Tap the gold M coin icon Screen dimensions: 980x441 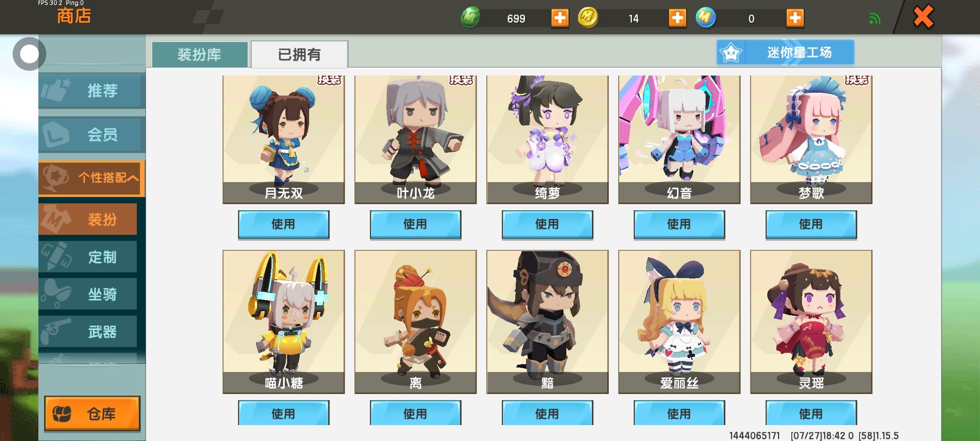[588, 18]
